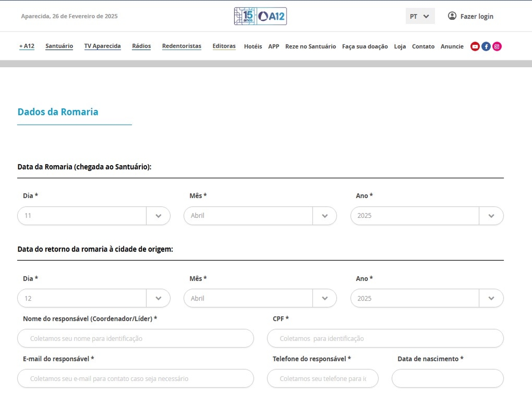Click the A12 15 anos logo
This screenshot has height=406, width=532.
coord(260,16)
